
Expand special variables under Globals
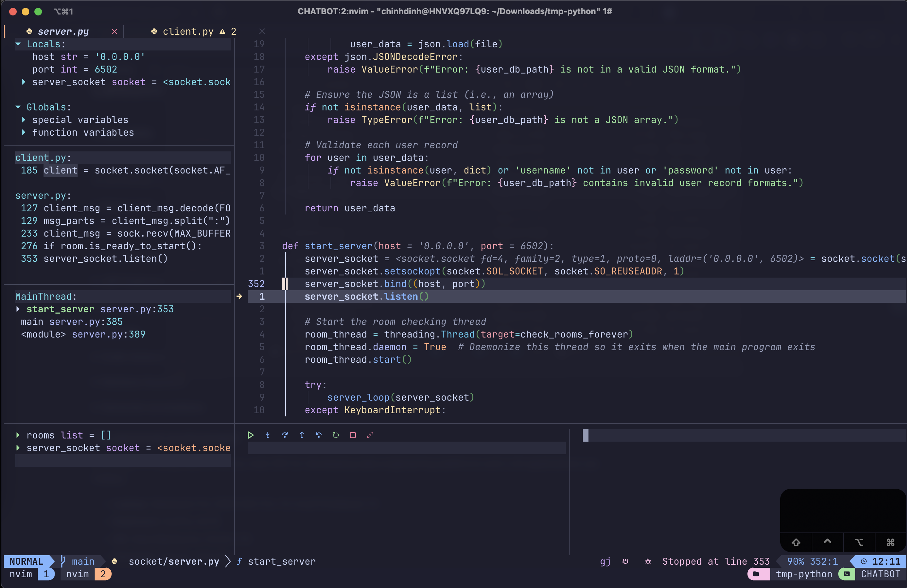click(x=24, y=120)
